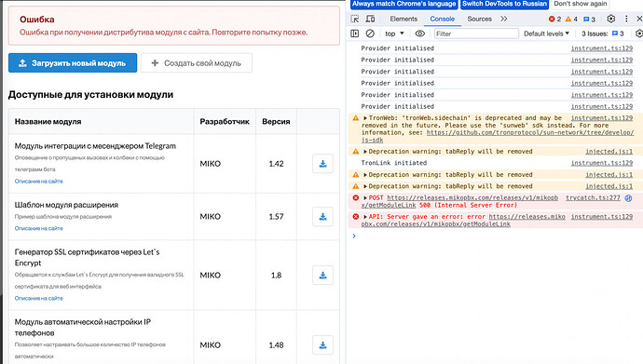
Task: Expand the TronWeb deprecation warning
Action: click(365, 118)
